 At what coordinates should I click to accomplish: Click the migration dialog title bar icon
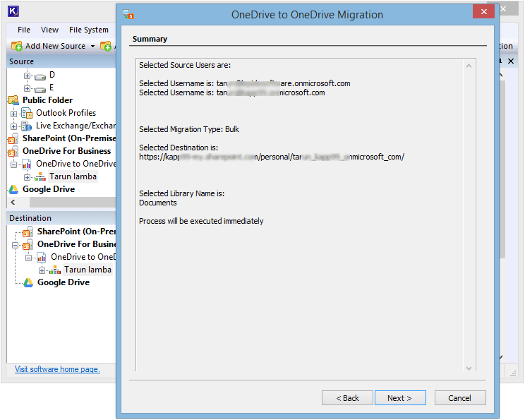pyautogui.click(x=128, y=14)
